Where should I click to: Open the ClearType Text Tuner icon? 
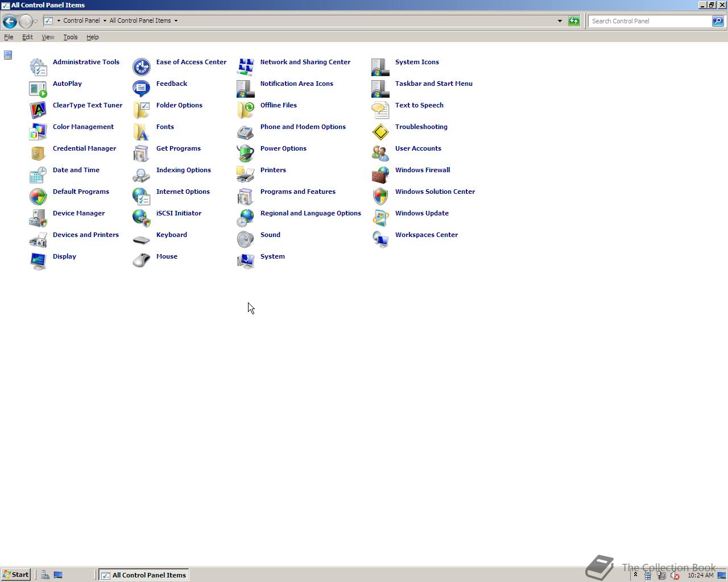click(38, 110)
